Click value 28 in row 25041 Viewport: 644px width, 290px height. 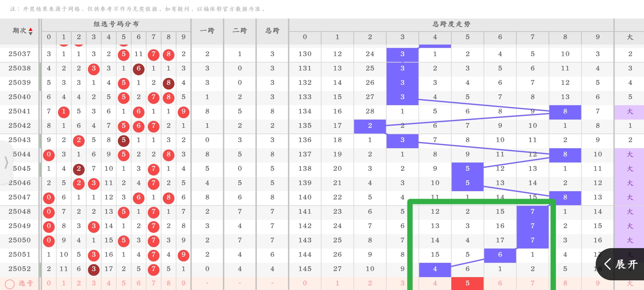pos(370,111)
